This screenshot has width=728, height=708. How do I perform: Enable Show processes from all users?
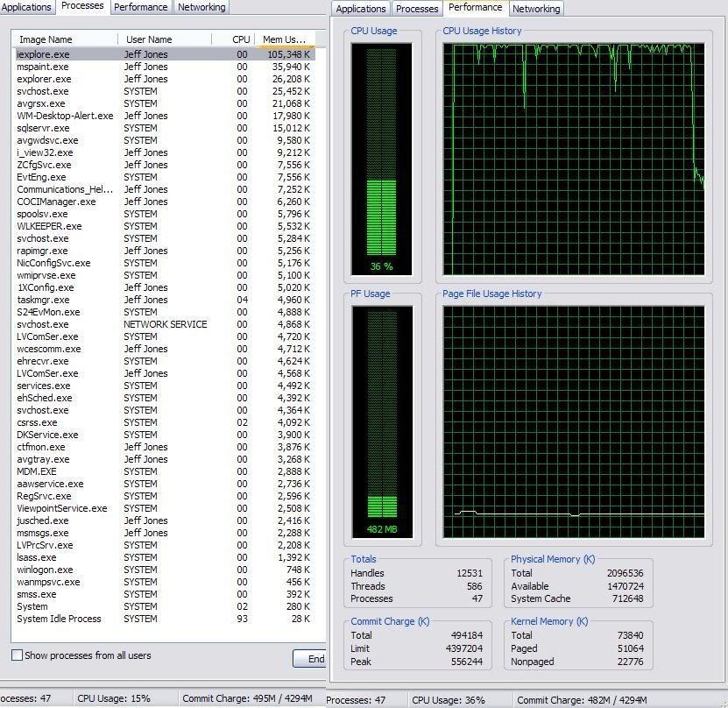coord(17,655)
